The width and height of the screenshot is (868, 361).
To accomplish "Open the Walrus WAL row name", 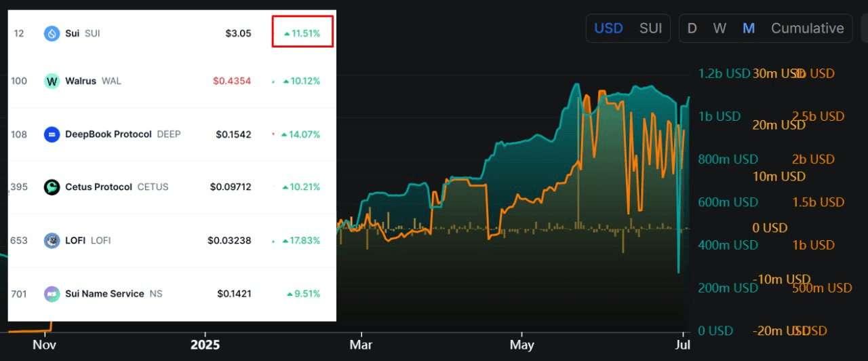I will (x=93, y=81).
